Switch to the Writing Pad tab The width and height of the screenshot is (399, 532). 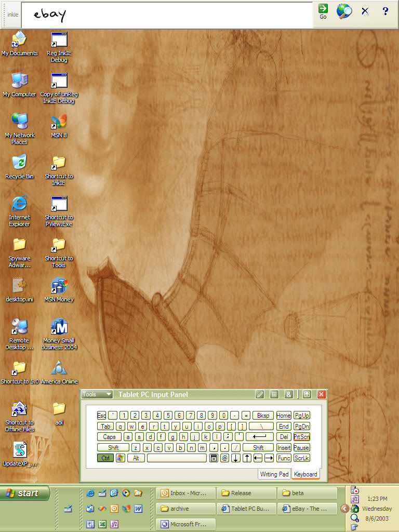(x=274, y=474)
